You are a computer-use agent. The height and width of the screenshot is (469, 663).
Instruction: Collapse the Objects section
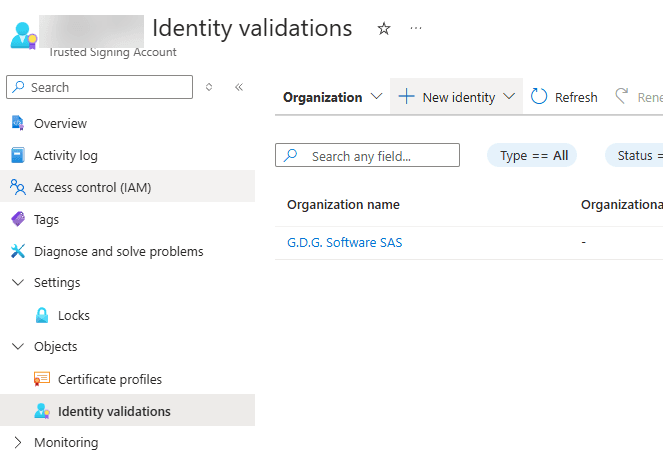17,347
